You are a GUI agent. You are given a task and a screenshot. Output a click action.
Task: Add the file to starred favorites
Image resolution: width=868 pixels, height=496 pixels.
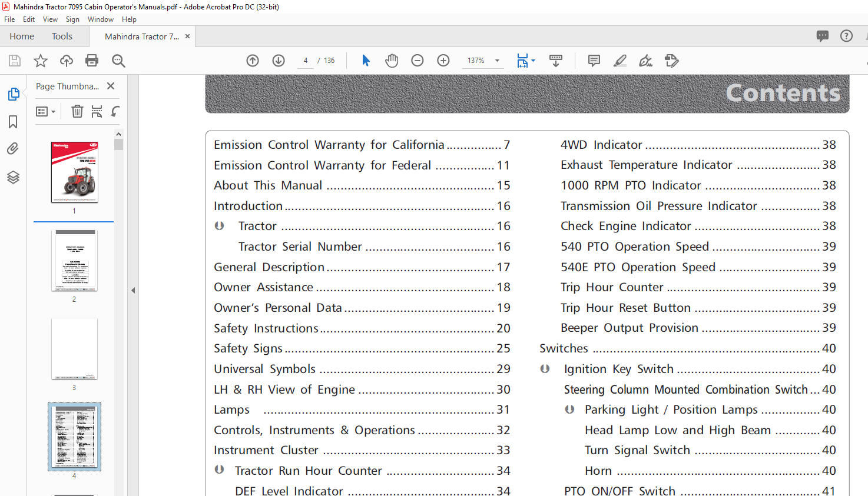41,61
